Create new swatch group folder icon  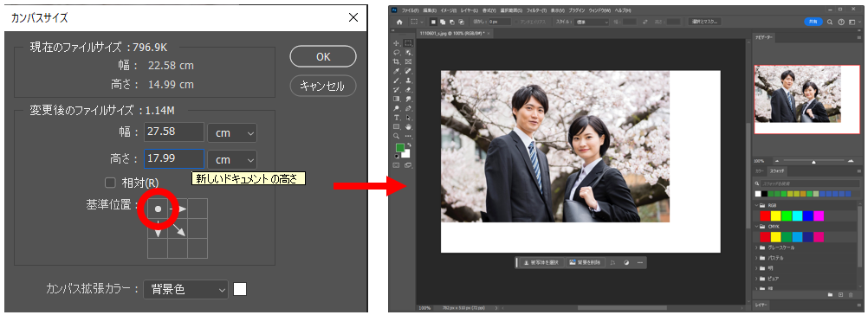pyautogui.click(x=830, y=294)
